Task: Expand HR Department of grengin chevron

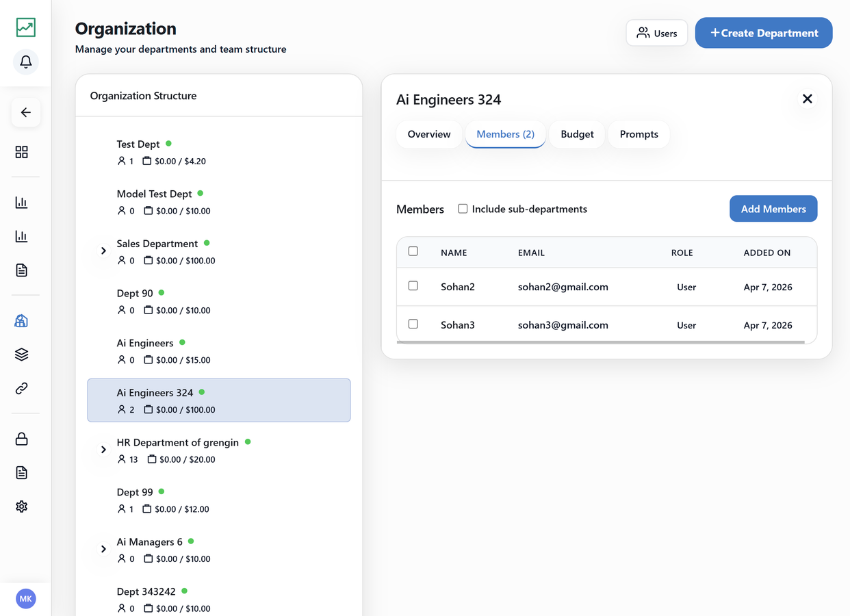Action: point(103,450)
